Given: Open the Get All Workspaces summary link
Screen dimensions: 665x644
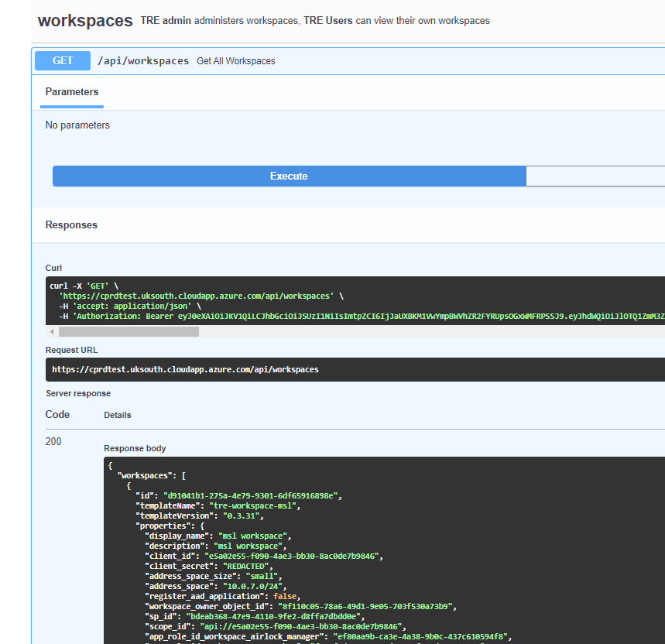Looking at the screenshot, I should click(235, 60).
